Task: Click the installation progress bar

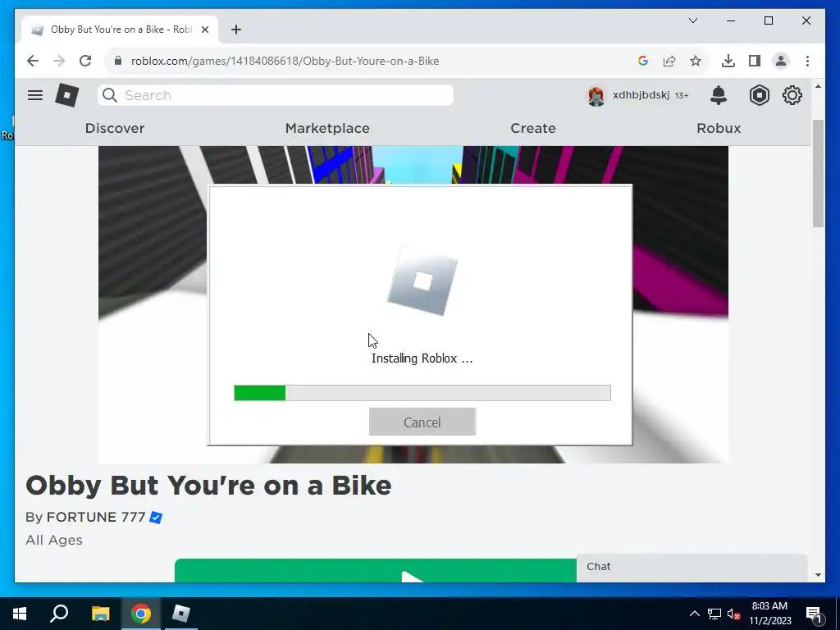Action: coord(422,393)
